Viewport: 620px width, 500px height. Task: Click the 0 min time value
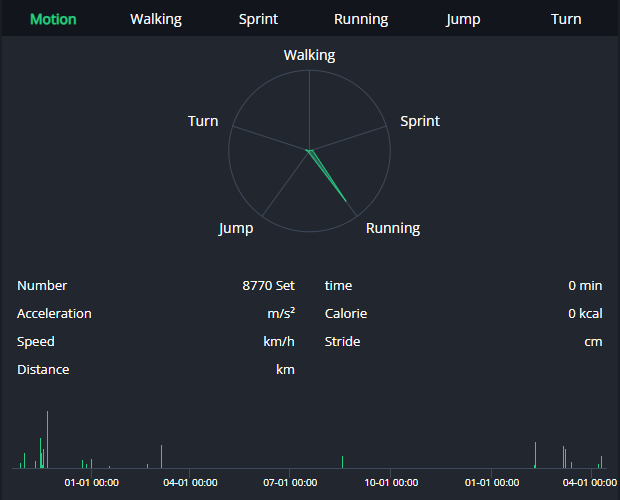coord(585,286)
